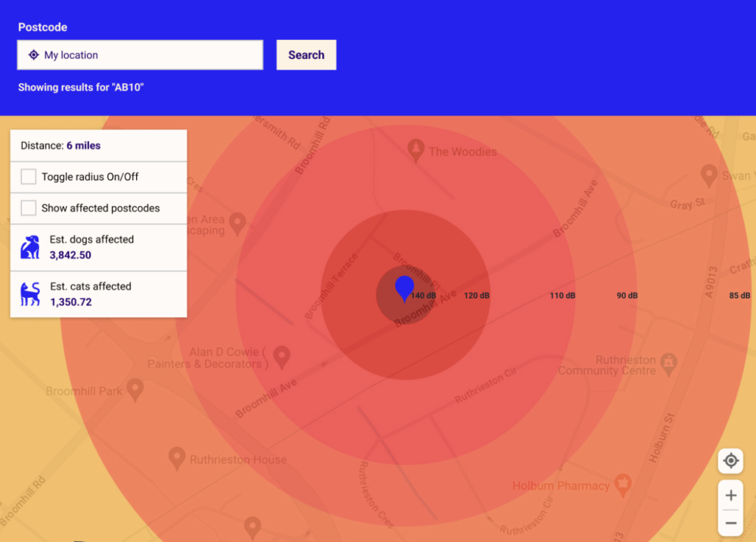
Task: Click the Broomhill Park map marker
Action: 135,390
